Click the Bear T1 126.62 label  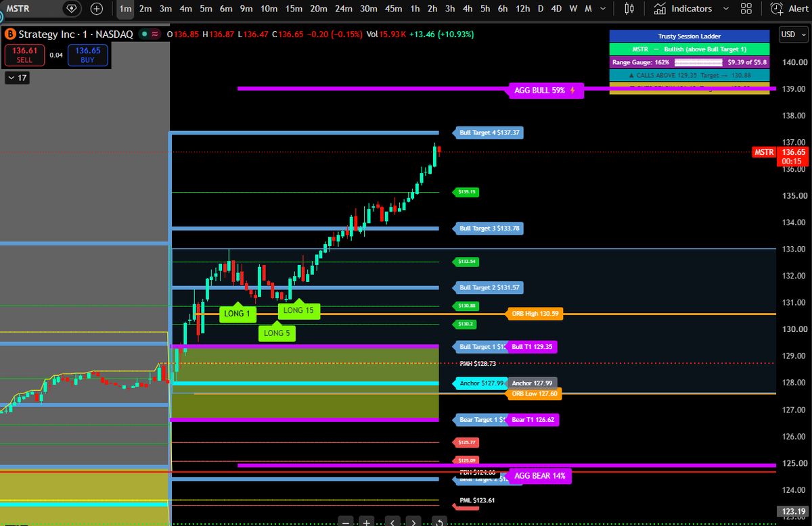coord(533,420)
